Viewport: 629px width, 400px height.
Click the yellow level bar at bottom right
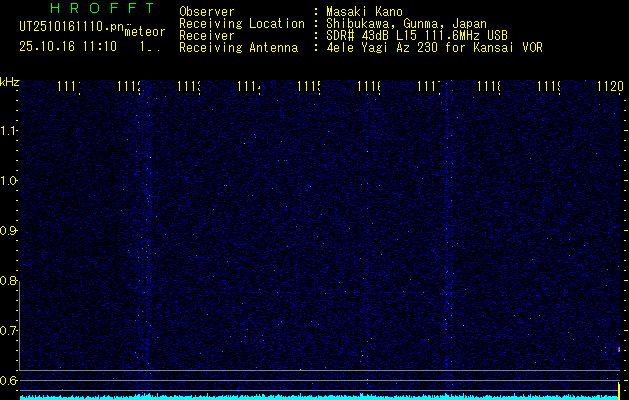pos(619,391)
